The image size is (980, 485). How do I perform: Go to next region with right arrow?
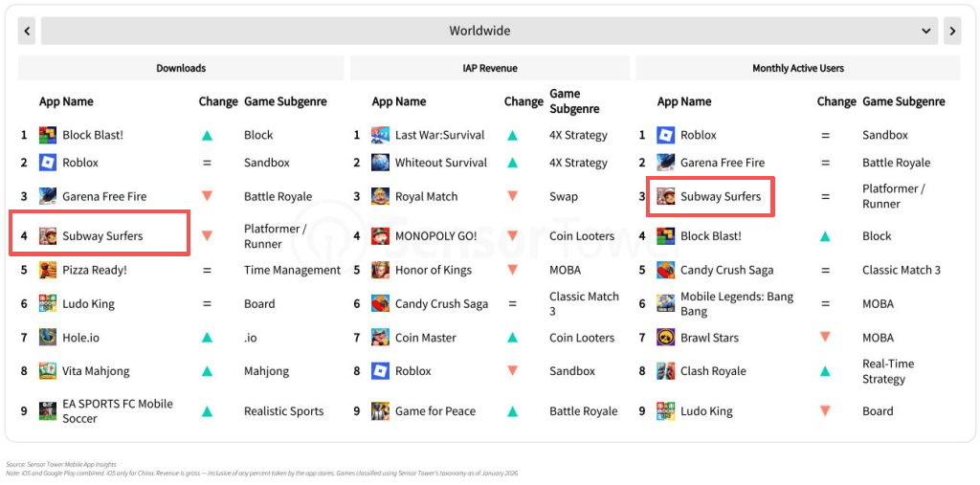point(952,31)
